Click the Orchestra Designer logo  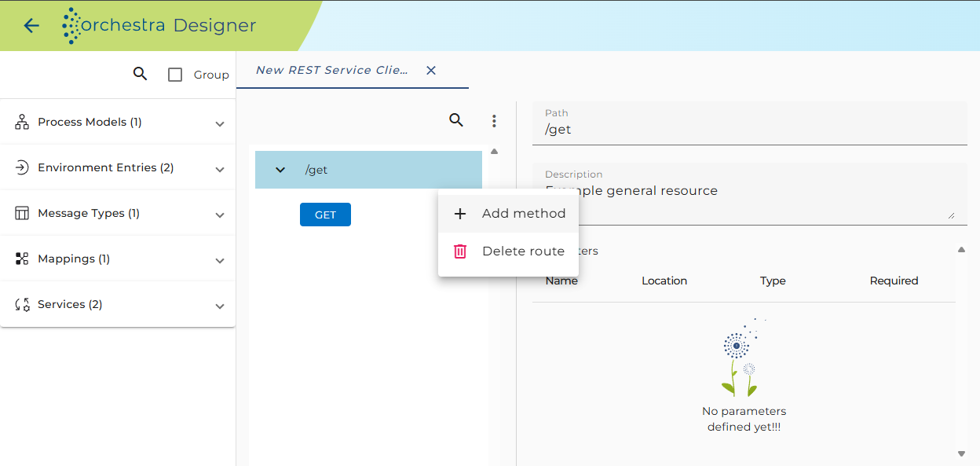pos(159,25)
